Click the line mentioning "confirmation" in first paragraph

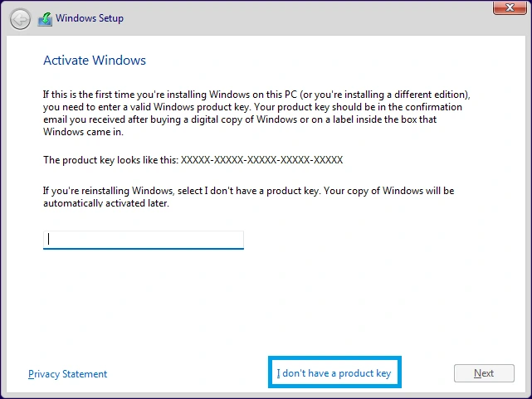click(249, 108)
